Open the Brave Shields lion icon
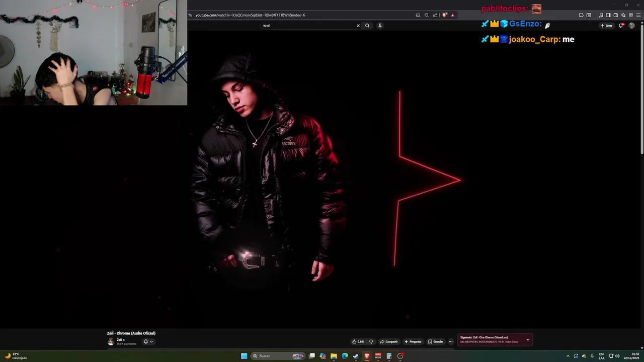This screenshot has height=362, width=644. [x=445, y=15]
